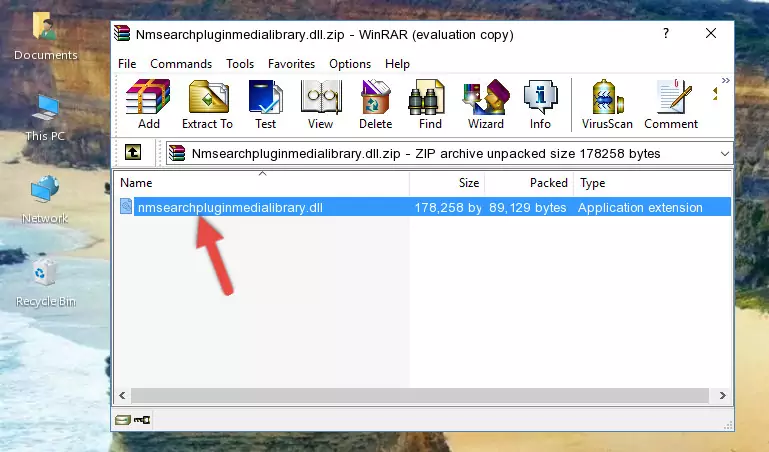Close the WinRAR window
This screenshot has height=452, width=769.
coord(711,33)
